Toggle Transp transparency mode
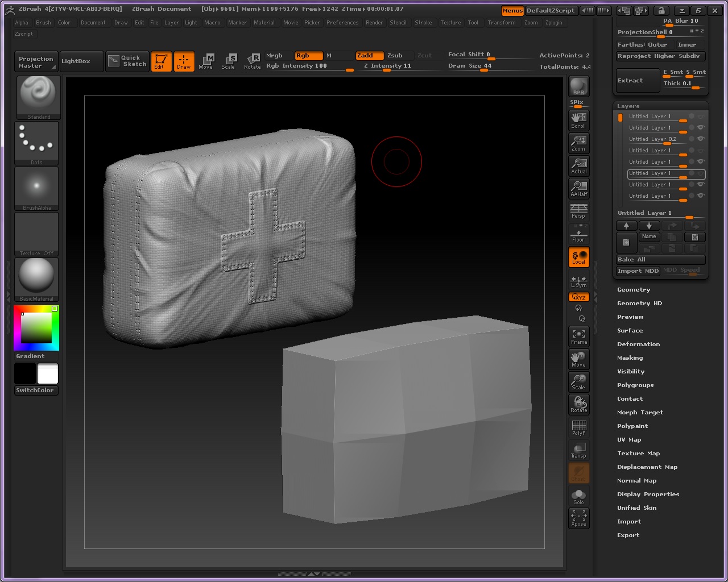This screenshot has height=582, width=728. click(578, 450)
